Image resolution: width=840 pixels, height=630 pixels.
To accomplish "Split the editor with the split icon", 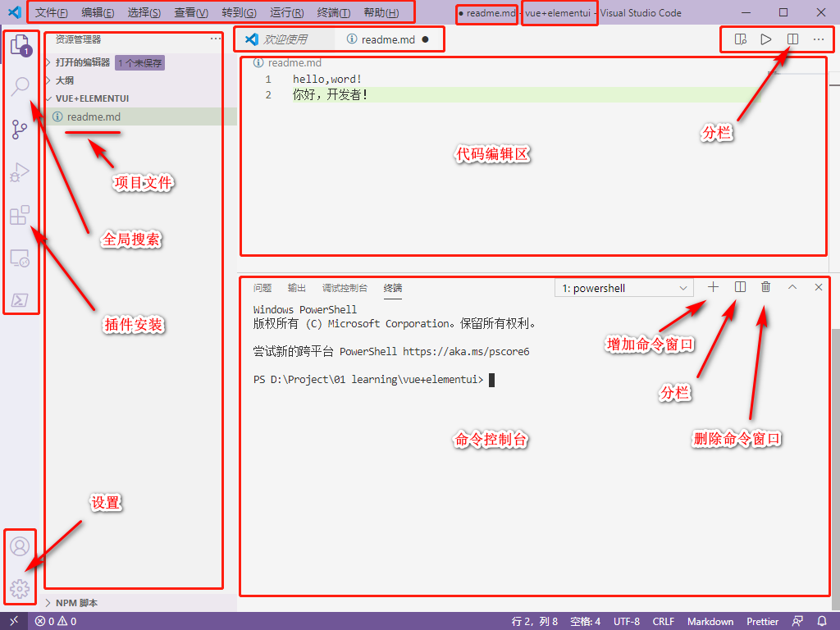I will 793,39.
